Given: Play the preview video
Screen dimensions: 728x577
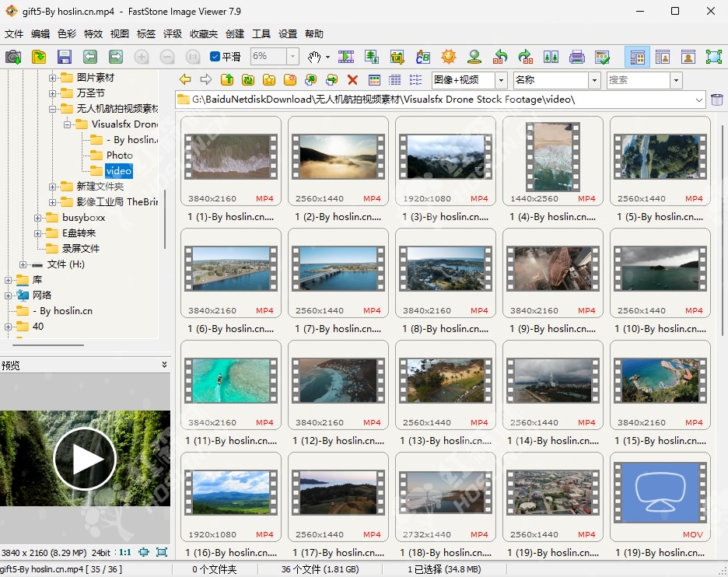Looking at the screenshot, I should (x=84, y=459).
